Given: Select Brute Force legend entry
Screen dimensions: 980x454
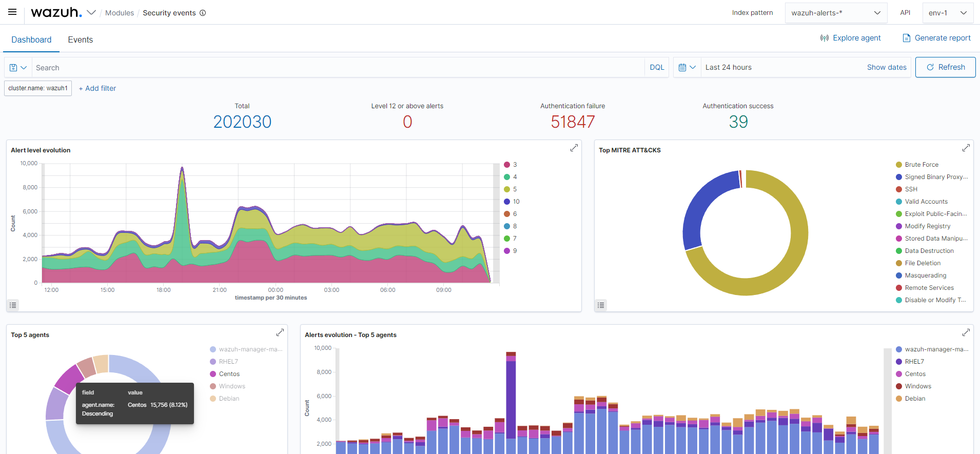Looking at the screenshot, I should [922, 165].
